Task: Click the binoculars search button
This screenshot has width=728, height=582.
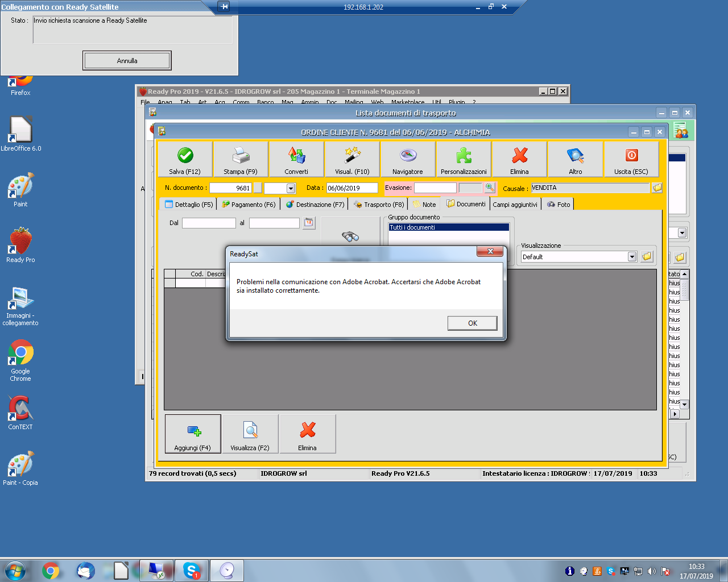Action: coord(350,236)
